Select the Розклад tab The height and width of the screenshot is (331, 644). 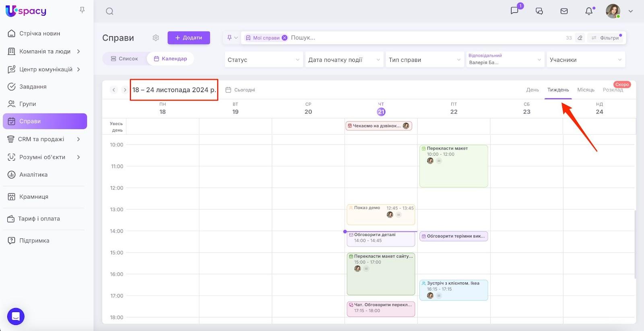click(613, 90)
